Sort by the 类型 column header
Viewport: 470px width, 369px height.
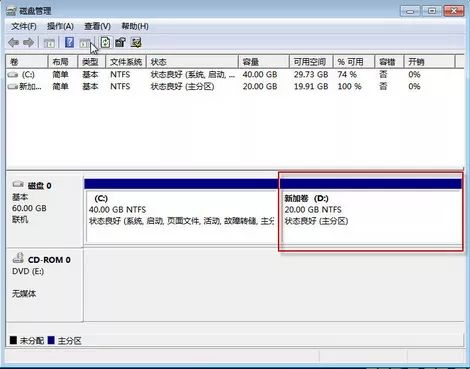92,62
